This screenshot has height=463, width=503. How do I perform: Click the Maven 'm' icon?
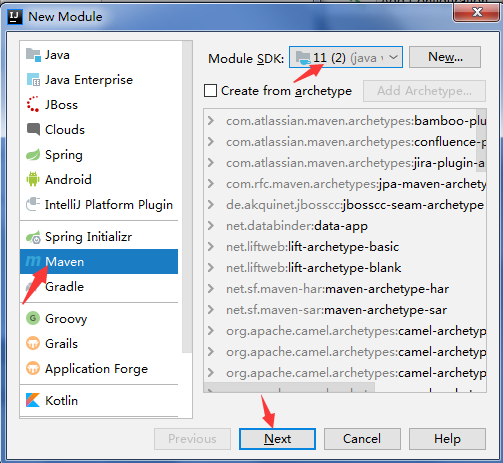(x=33, y=261)
